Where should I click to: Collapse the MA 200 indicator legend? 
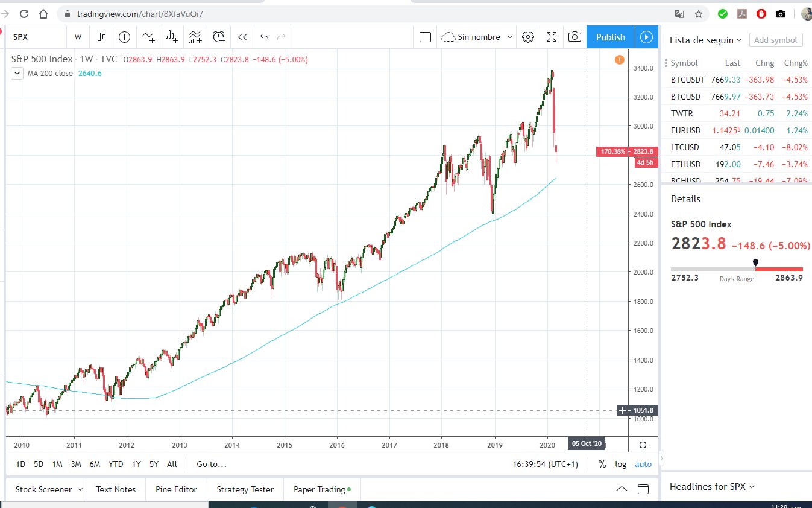pyautogui.click(x=17, y=73)
